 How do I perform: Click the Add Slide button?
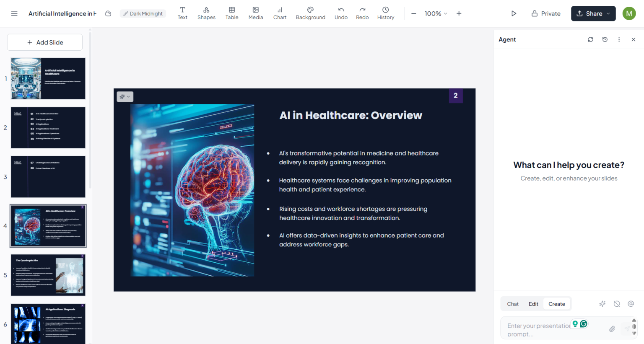click(45, 42)
